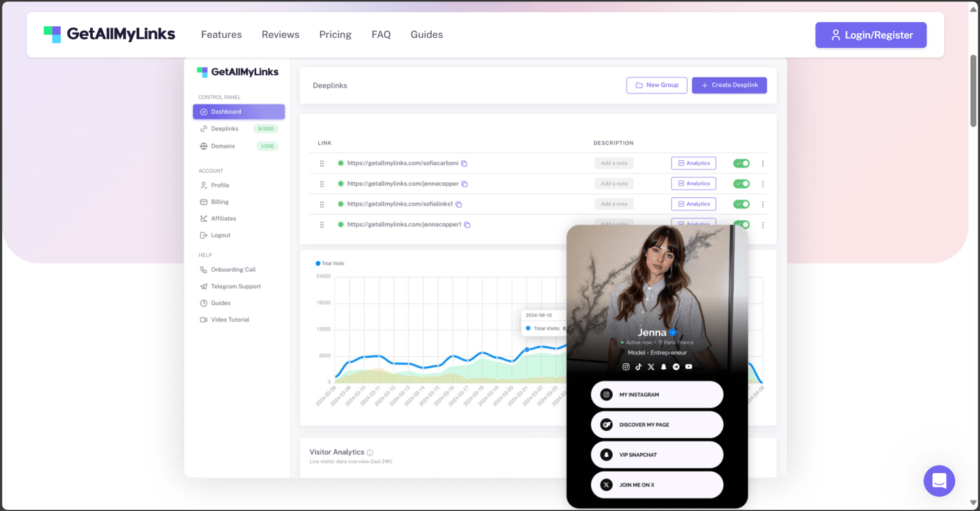Viewport: 980px width, 511px height.
Task: Turn off the jennacopper link switch
Action: point(741,184)
